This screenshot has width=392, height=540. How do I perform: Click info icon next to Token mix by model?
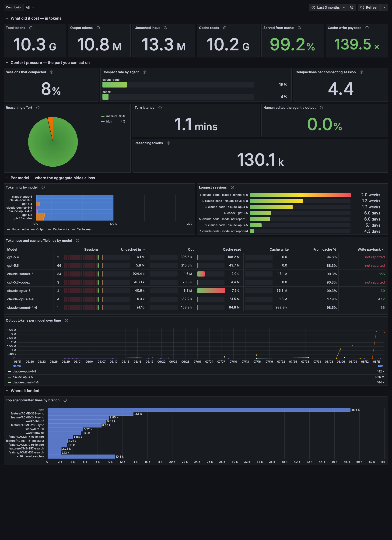coord(43,187)
